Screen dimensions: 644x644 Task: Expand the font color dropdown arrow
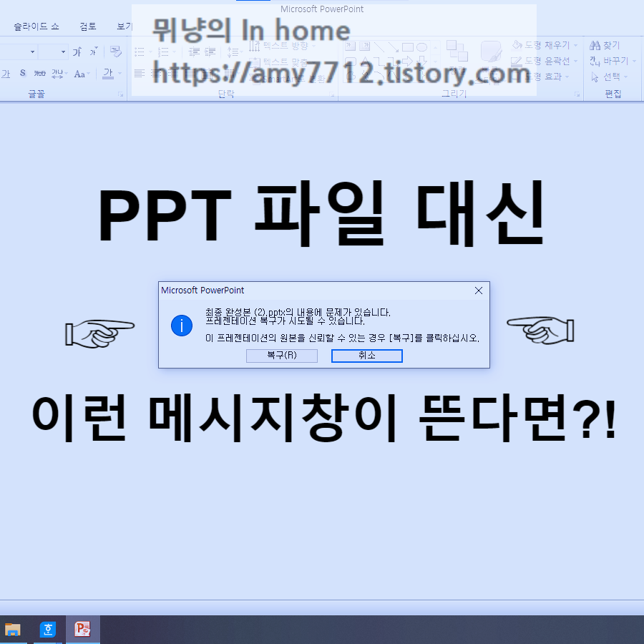tap(120, 74)
